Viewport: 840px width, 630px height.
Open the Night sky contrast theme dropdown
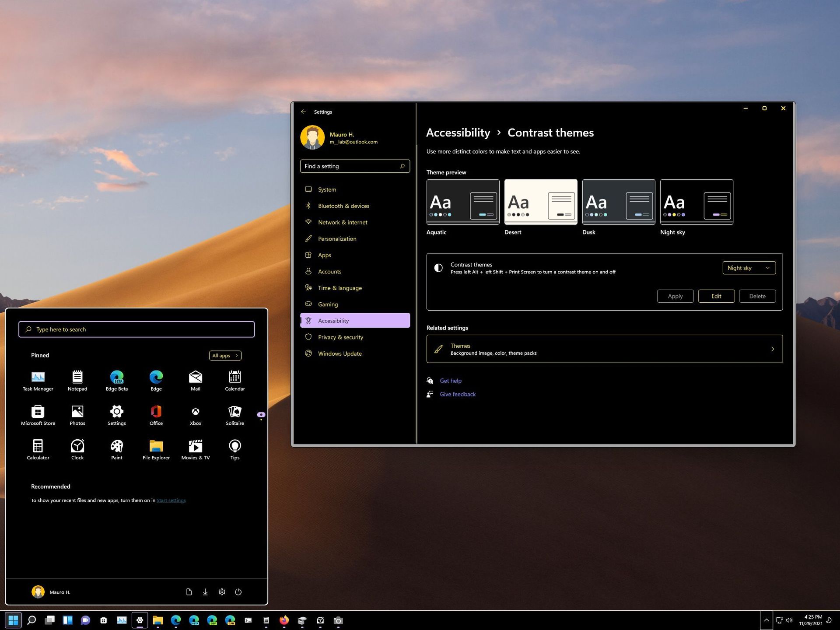click(x=749, y=267)
